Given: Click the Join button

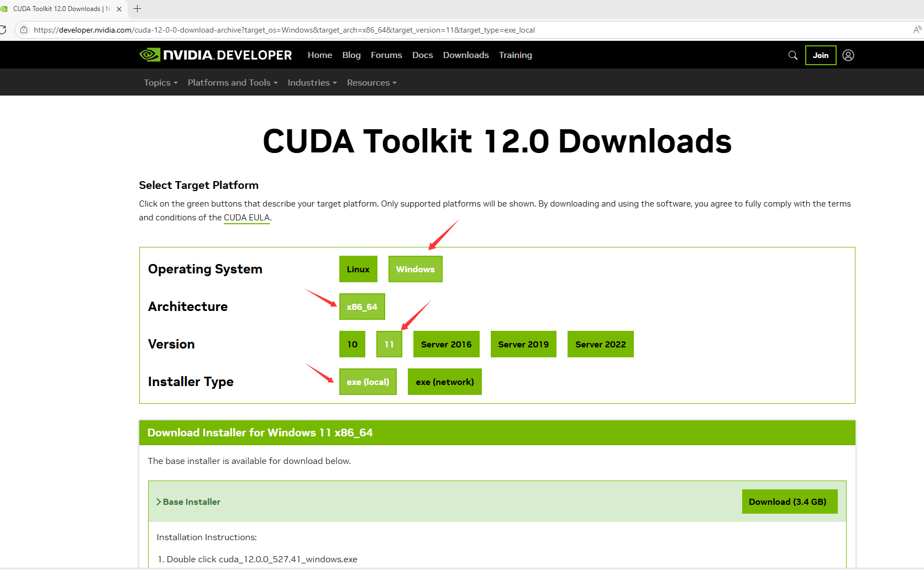Looking at the screenshot, I should pyautogui.click(x=821, y=55).
